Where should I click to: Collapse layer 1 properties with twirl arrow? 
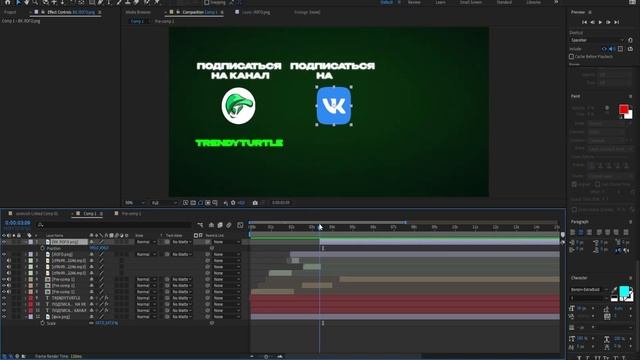coord(26,242)
